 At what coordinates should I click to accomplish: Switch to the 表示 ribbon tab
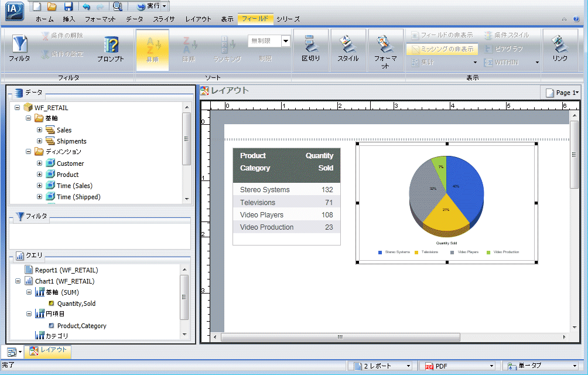point(227,19)
